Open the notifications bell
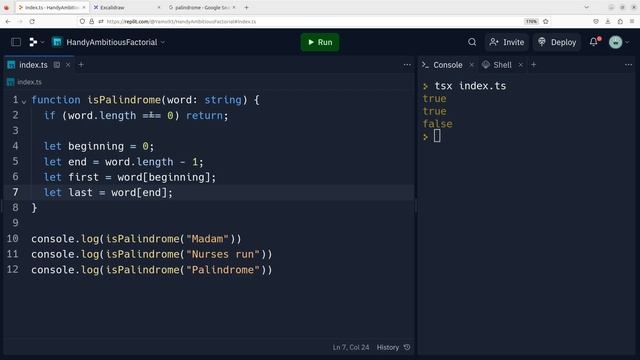This screenshot has height=360, width=640. click(x=594, y=42)
